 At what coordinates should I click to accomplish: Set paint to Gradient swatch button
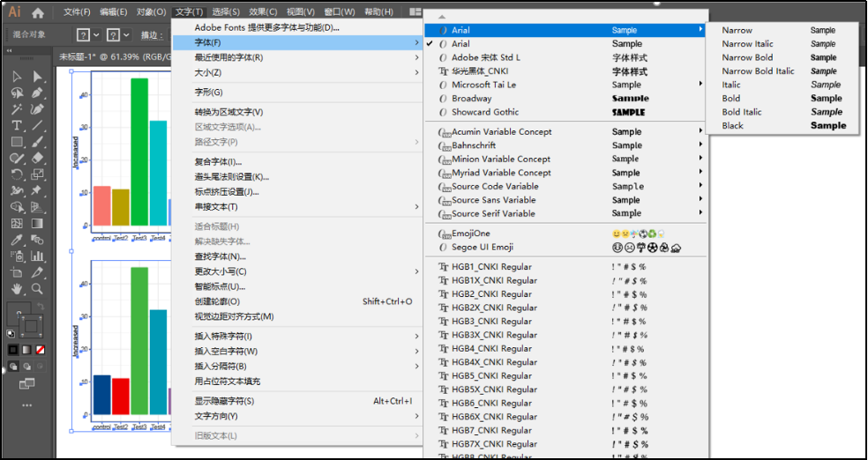(26, 350)
